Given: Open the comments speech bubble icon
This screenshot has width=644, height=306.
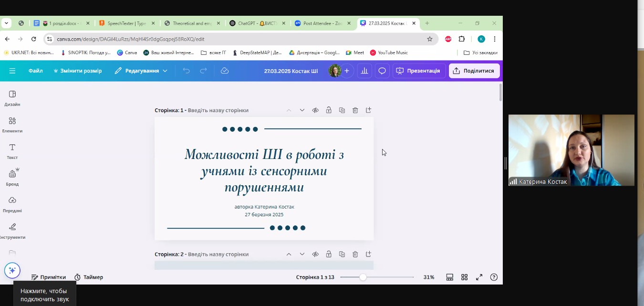Looking at the screenshot, I should click(382, 71).
